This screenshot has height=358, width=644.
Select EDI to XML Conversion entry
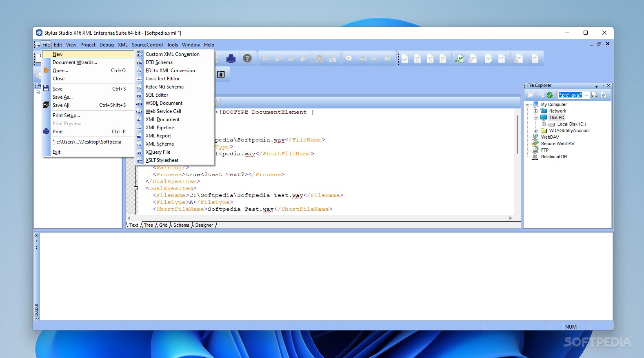(x=170, y=71)
